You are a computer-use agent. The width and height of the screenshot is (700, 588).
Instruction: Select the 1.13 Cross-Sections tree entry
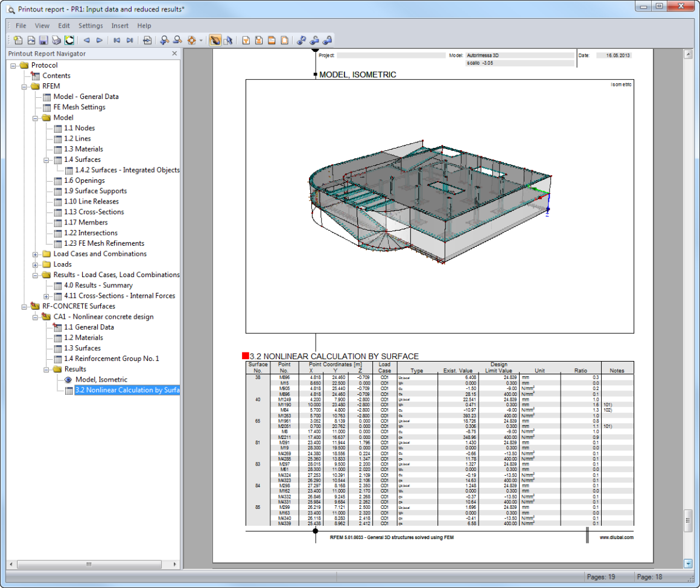click(94, 212)
